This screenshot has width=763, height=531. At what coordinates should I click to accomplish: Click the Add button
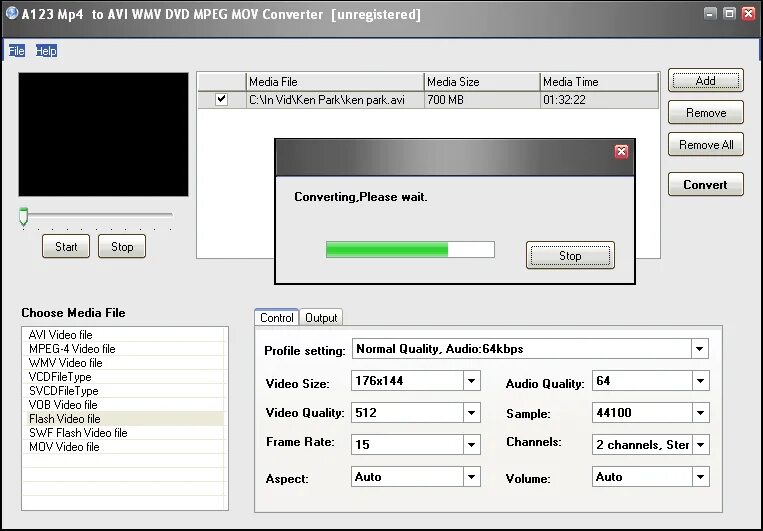point(706,80)
